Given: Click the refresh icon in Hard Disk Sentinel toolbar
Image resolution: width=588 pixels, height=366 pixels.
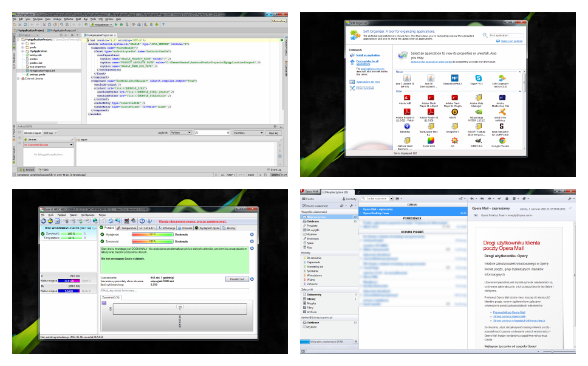Looking at the screenshot, I should click(44, 221).
